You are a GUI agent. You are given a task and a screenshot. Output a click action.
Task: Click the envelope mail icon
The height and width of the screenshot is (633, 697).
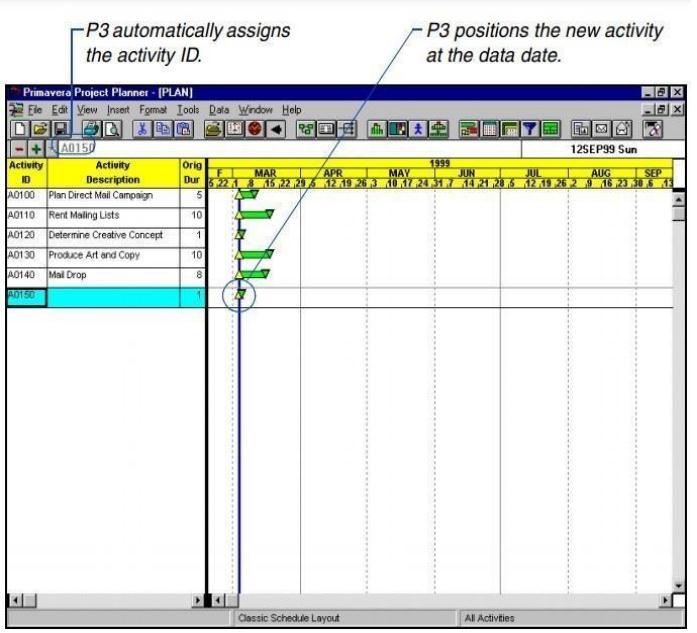[x=602, y=129]
